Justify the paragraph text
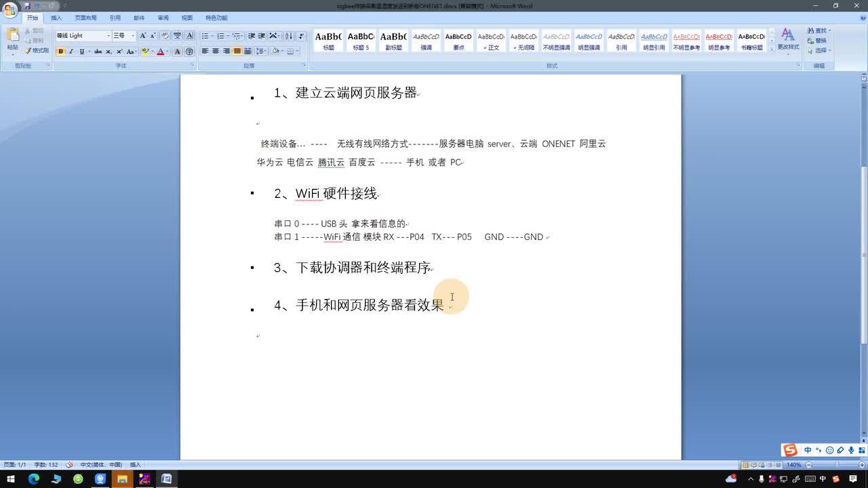 (x=237, y=52)
